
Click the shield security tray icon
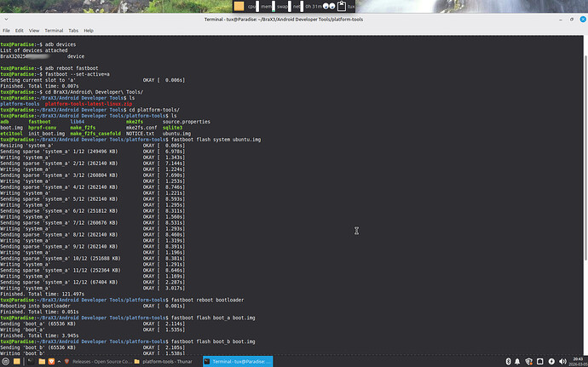528,361
